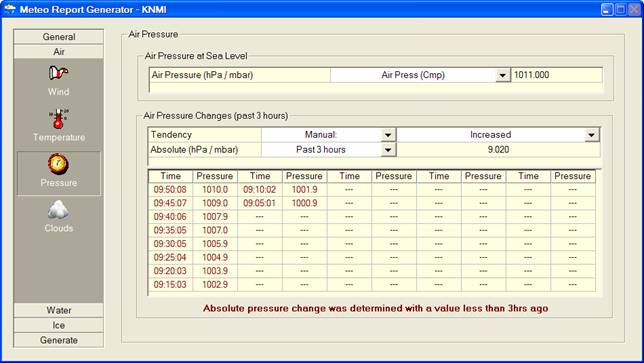Click the 9.020 absolute change field

pos(498,150)
